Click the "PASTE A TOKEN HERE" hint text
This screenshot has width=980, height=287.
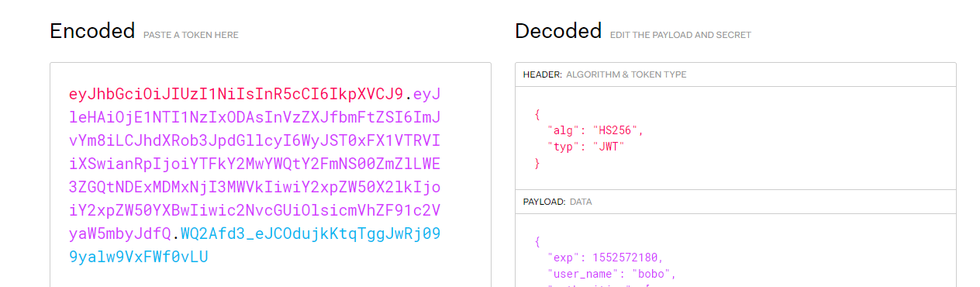coord(191,35)
